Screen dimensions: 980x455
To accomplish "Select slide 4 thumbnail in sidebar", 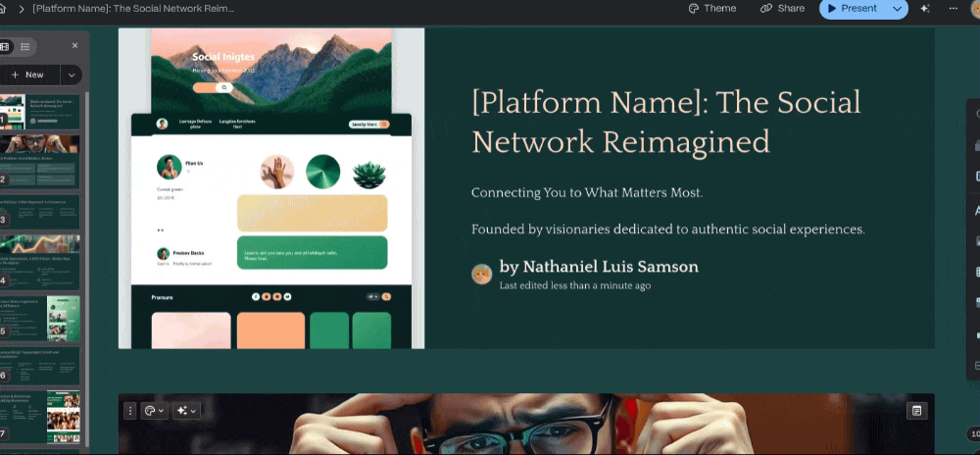I will [x=41, y=260].
